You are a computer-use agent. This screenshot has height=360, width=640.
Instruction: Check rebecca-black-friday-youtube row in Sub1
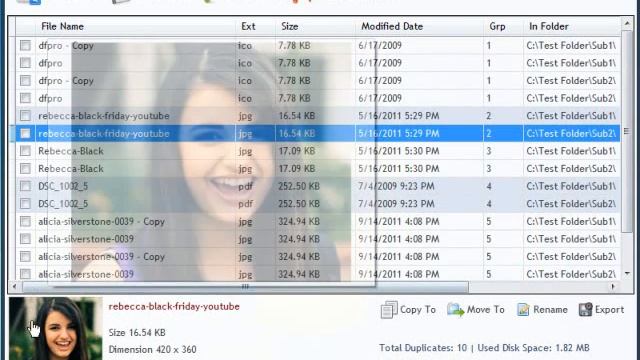click(x=25, y=116)
